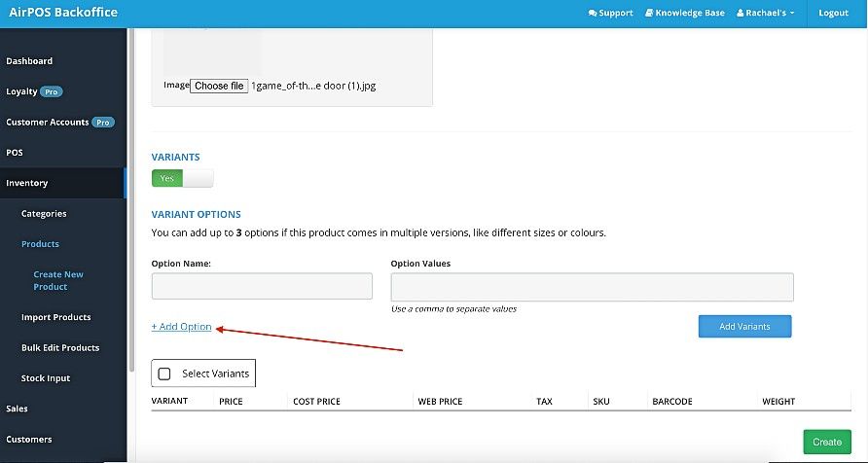Click the Logout button
This screenshot has height=463, width=868.
tap(833, 13)
